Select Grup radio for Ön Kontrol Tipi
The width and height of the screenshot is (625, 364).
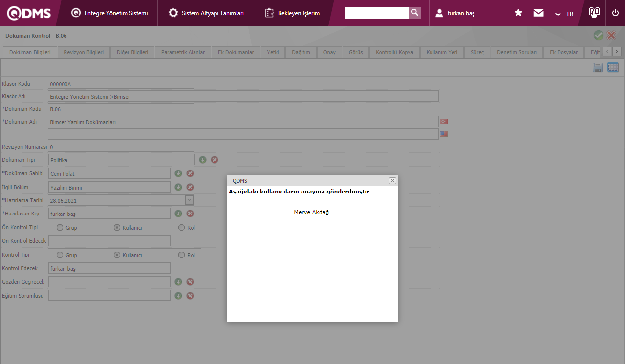60,228
